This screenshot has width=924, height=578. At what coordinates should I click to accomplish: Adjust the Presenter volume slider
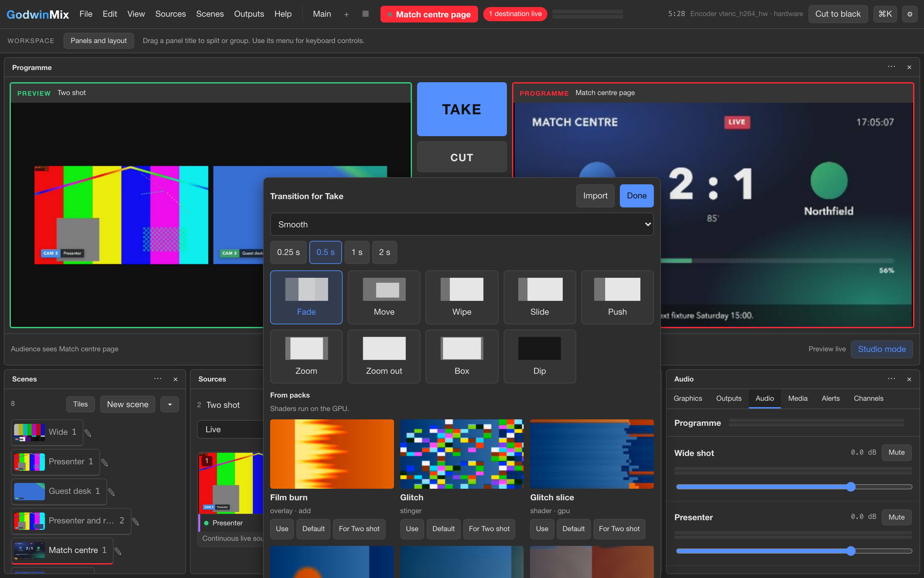pos(794,551)
